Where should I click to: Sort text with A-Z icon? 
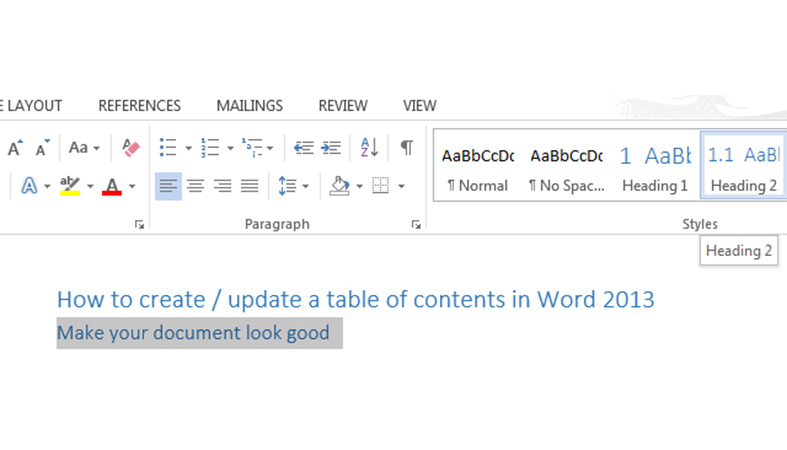tap(369, 147)
